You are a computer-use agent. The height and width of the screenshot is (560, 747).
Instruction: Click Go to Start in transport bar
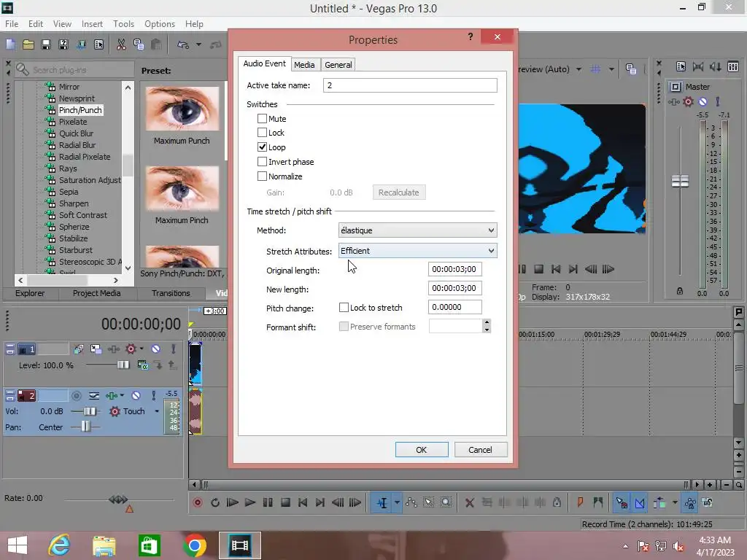tap(303, 502)
